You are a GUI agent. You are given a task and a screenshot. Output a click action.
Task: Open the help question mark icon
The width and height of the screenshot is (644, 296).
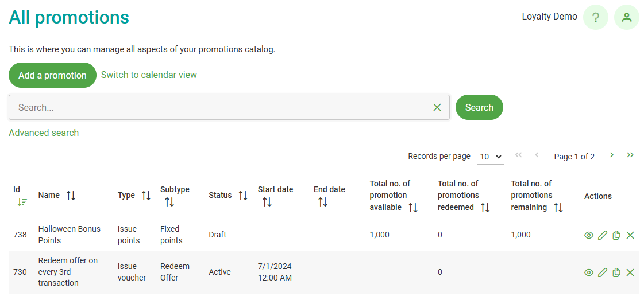coord(595,17)
